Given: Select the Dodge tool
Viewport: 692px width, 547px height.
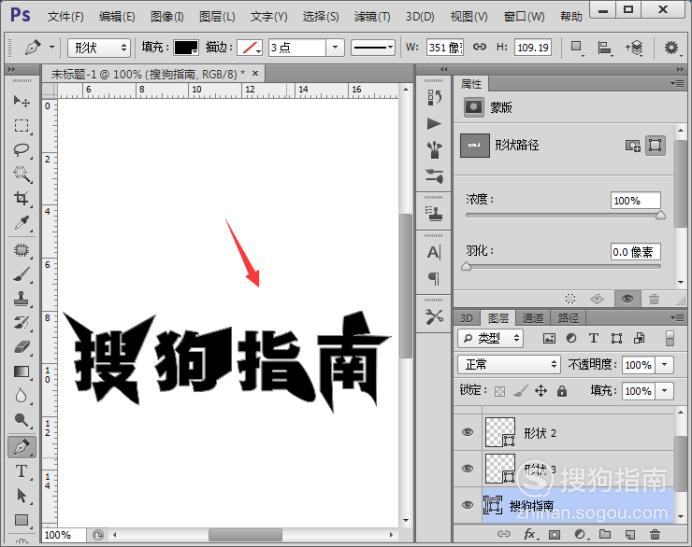Looking at the screenshot, I should pyautogui.click(x=21, y=420).
